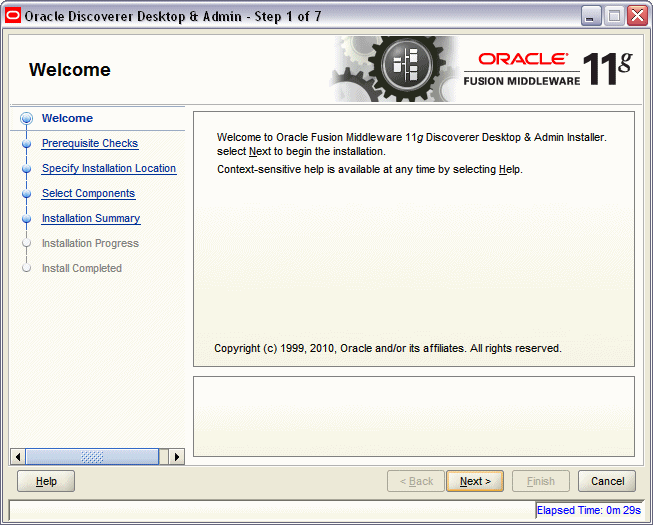
Task: Click the 'select Next to begin the installation' line
Action: pos(301,151)
